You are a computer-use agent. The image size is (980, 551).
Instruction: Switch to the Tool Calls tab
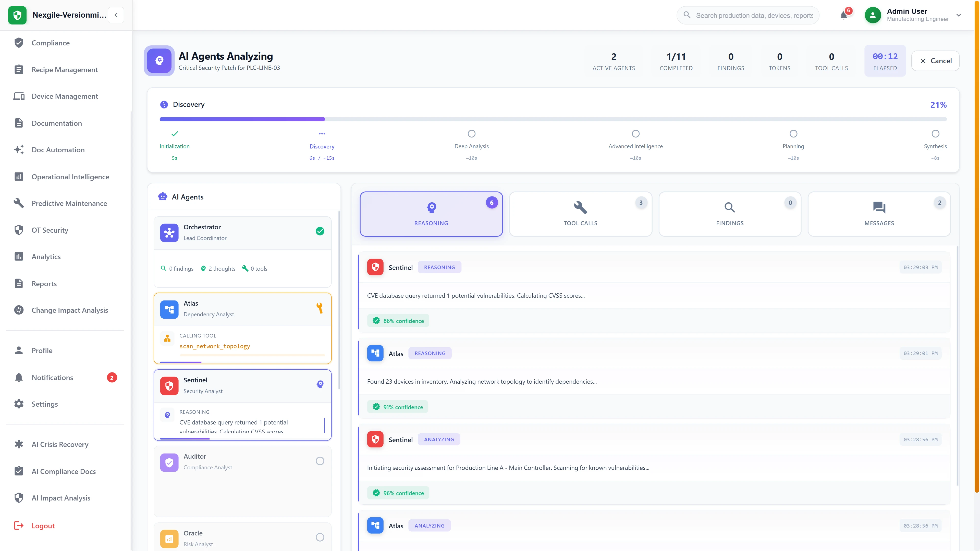[580, 214]
